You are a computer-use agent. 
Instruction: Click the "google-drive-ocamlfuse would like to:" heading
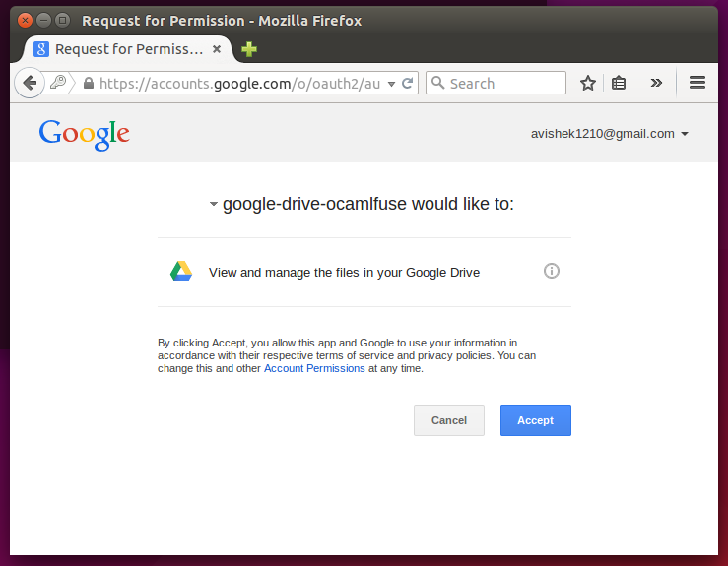click(368, 204)
